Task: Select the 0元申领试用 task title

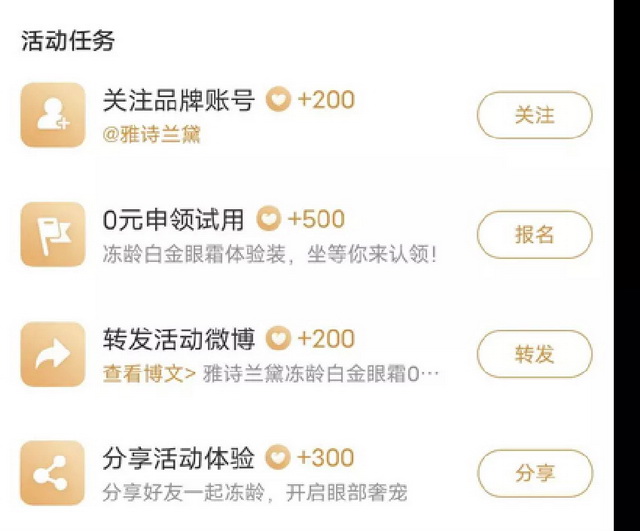Action: (173, 219)
